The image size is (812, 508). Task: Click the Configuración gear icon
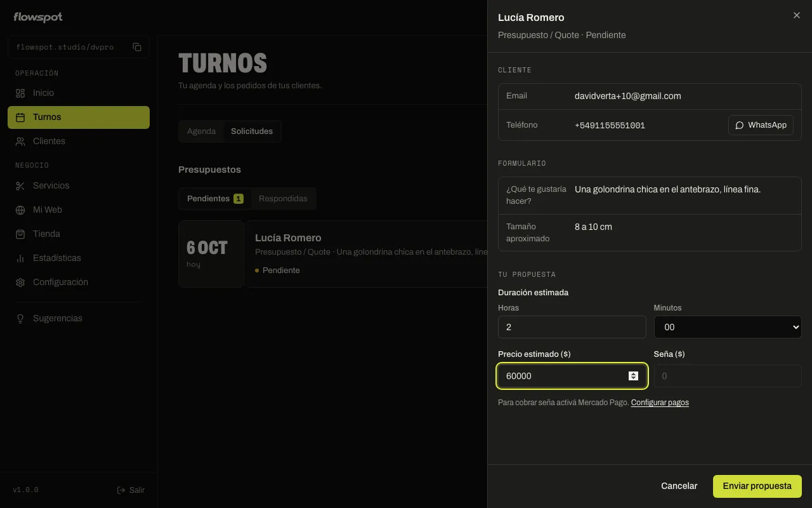(20, 282)
